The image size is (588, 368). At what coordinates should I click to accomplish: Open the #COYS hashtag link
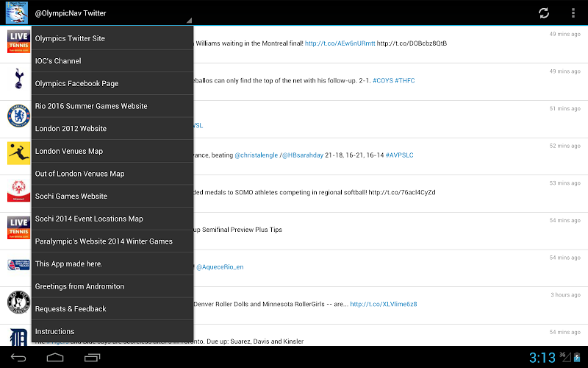[x=381, y=80]
